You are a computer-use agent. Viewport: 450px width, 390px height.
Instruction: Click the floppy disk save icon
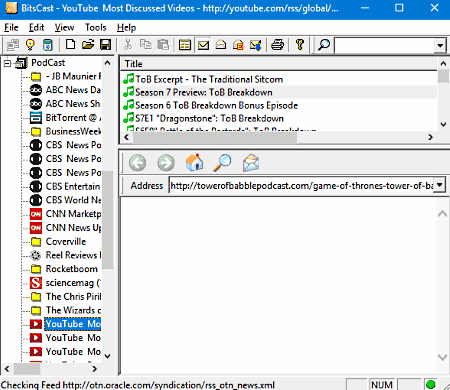click(106, 45)
